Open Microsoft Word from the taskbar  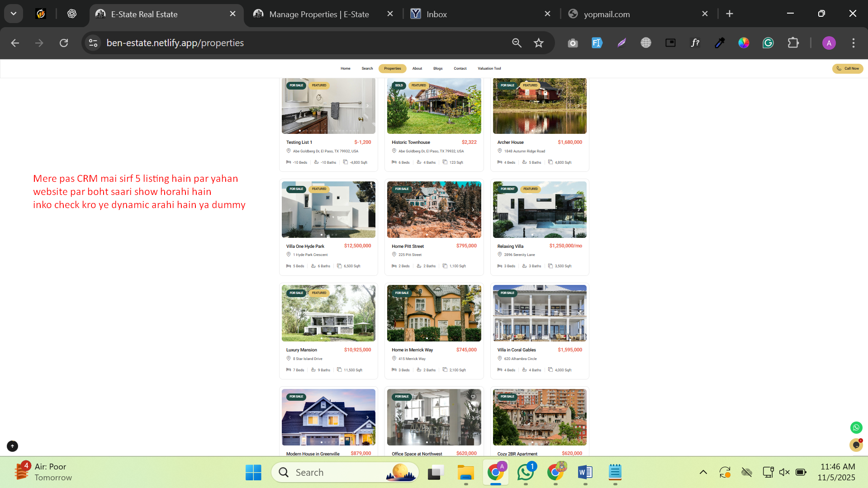[x=585, y=473]
